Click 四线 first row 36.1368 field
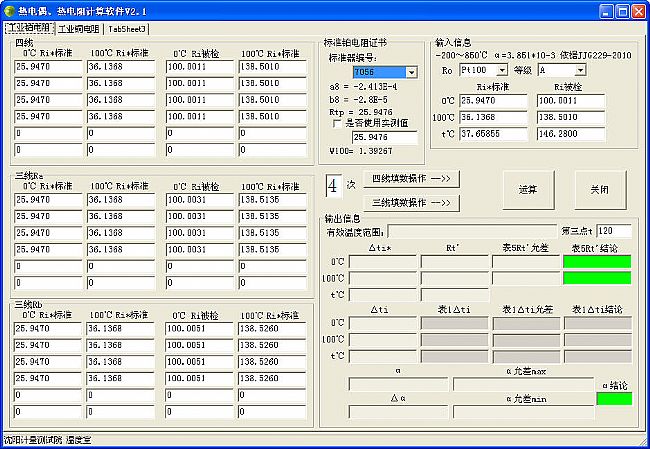Screen dimensions: 650x449 click(x=121, y=67)
